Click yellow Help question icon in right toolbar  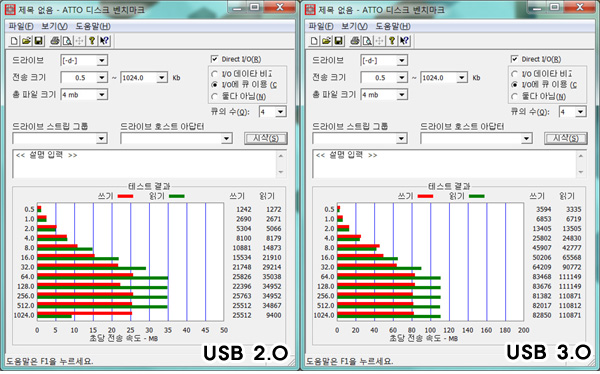[x=391, y=41]
